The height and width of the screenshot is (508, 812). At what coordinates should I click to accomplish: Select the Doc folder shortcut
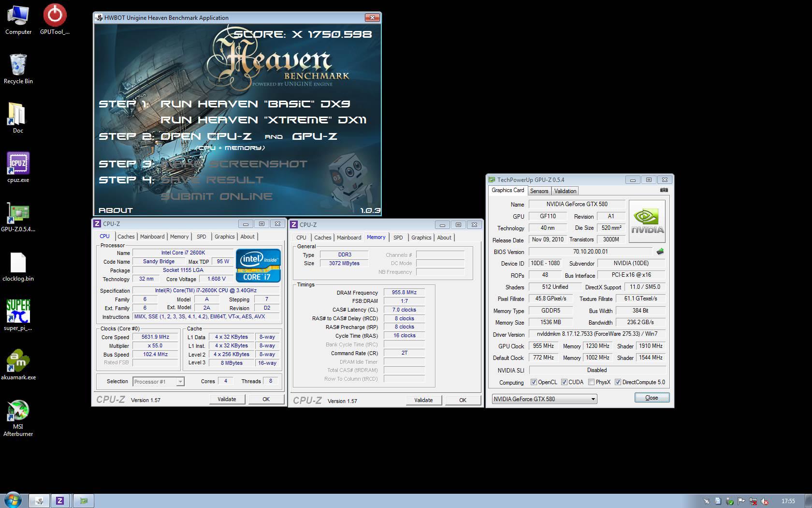(x=18, y=118)
